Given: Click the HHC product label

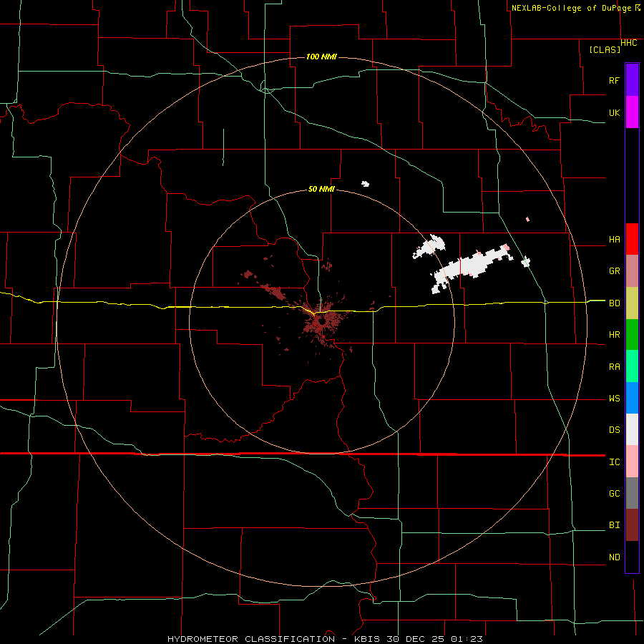Looking at the screenshot, I should click(629, 43).
